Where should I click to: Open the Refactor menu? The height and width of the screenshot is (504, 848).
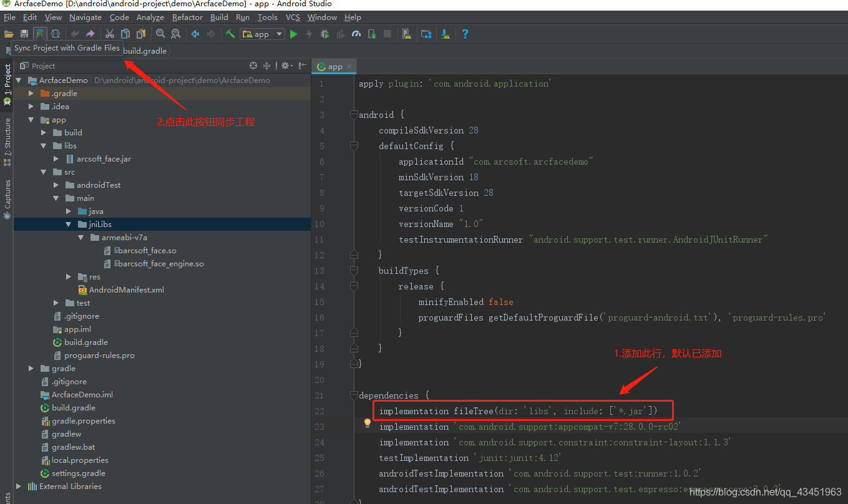(x=187, y=17)
